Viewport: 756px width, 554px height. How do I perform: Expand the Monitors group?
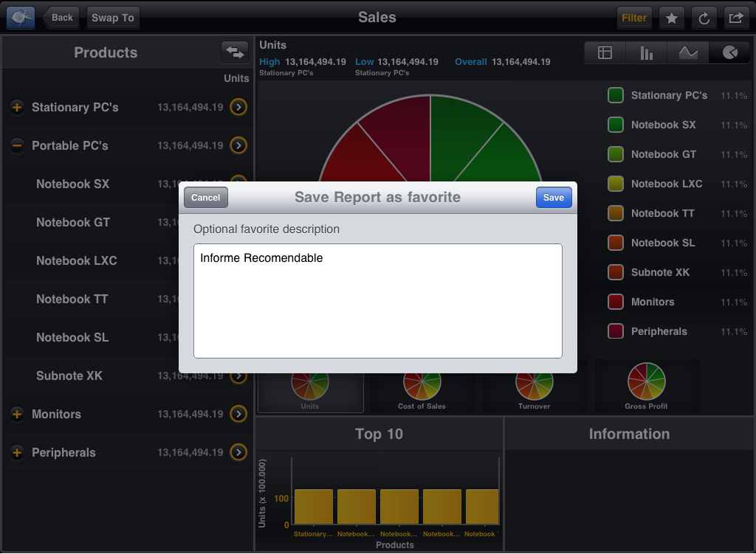tap(16, 415)
